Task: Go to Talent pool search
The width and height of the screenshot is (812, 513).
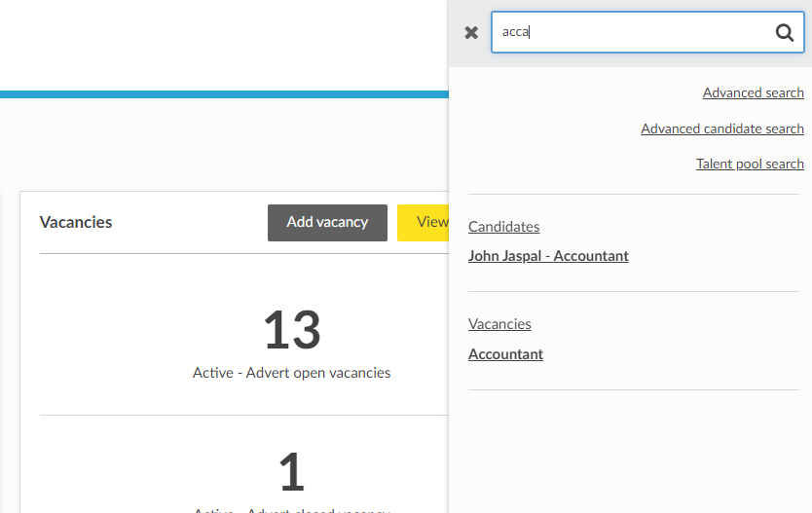Action: click(x=749, y=164)
